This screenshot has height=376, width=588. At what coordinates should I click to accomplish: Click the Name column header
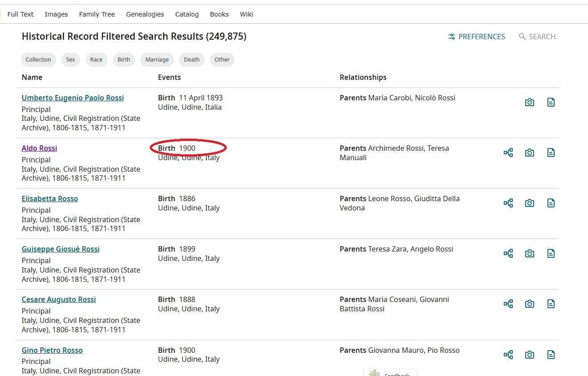(x=32, y=78)
